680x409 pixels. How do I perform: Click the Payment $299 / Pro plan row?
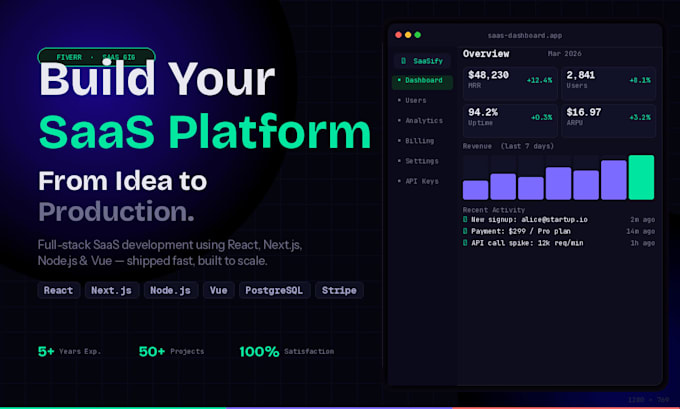tap(559, 232)
